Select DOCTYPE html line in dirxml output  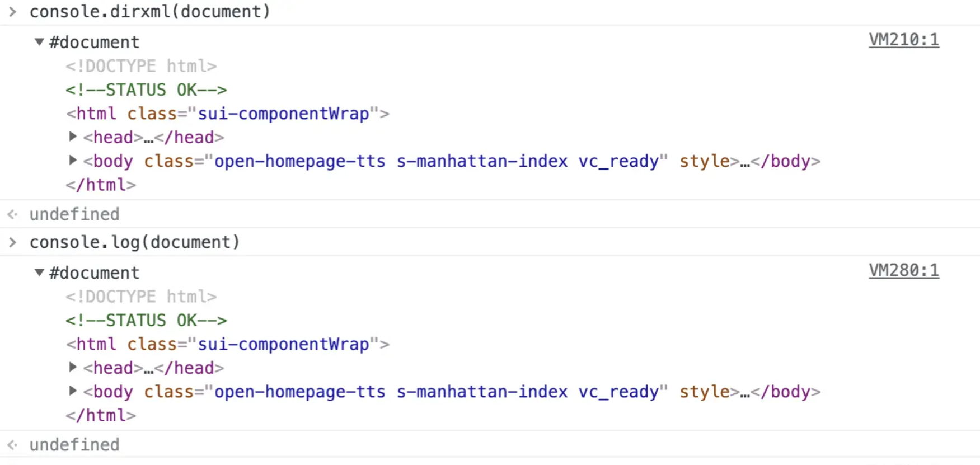point(141,66)
